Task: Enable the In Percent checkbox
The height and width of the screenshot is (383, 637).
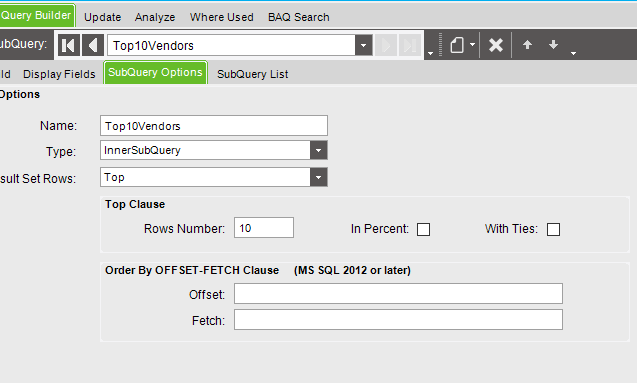Action: click(x=423, y=229)
